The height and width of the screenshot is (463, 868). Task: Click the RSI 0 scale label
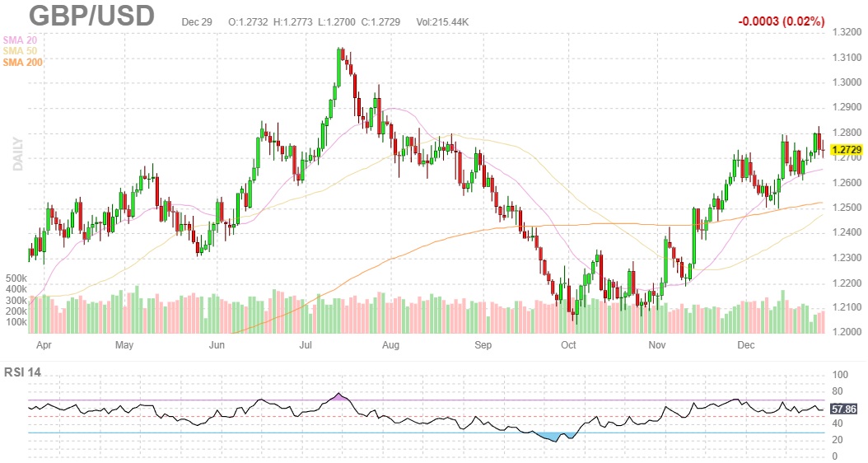point(835,456)
